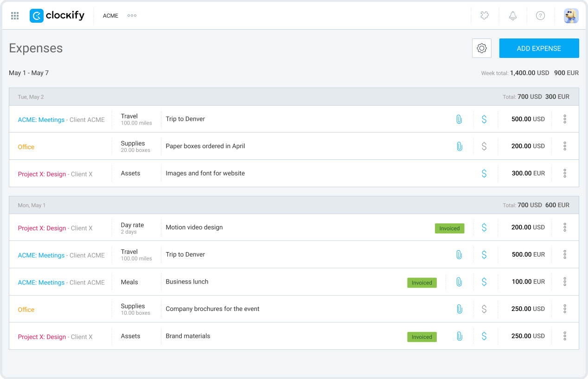The image size is (588, 379).
Task: Open Project X: Design on Brand materials row
Action: click(42, 337)
